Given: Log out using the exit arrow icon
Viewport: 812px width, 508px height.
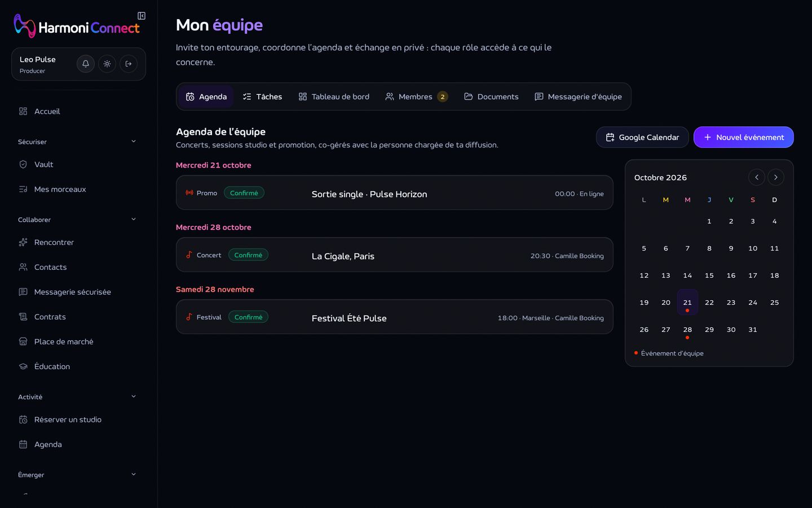Looking at the screenshot, I should pyautogui.click(x=129, y=64).
